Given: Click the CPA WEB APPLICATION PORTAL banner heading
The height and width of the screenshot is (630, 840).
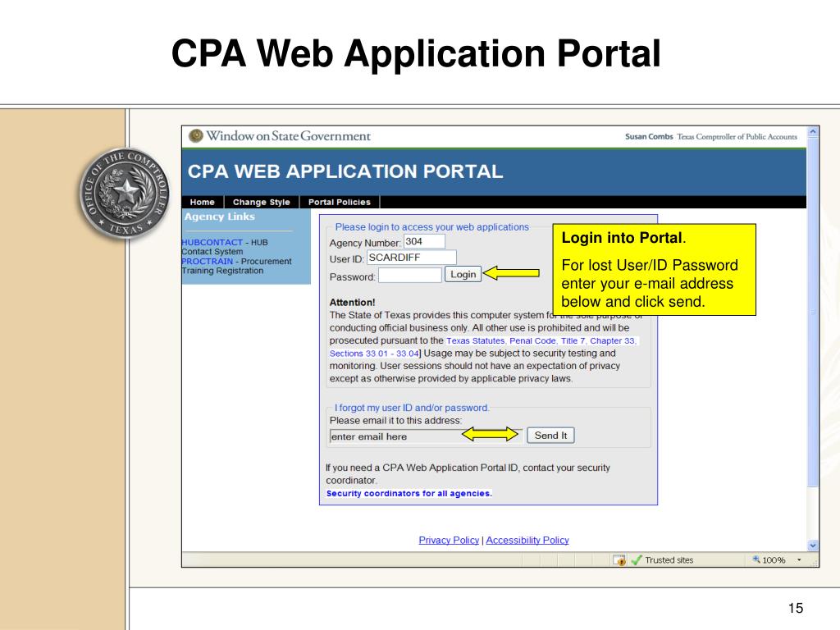Looking at the screenshot, I should pos(345,171).
